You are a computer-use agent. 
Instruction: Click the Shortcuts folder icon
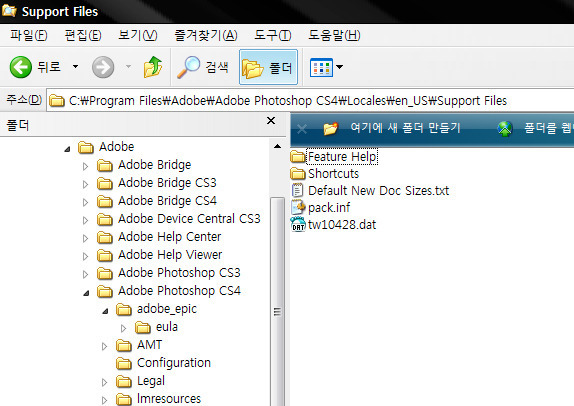(298, 173)
